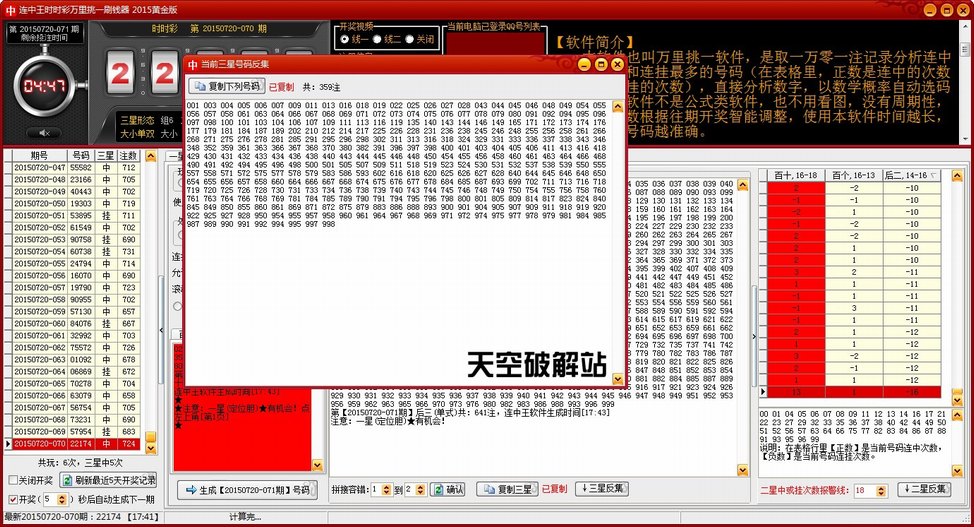Select the 关闭 radio option for 开奖视频
Image resolution: width=974 pixels, height=527 pixels.
(x=410, y=39)
